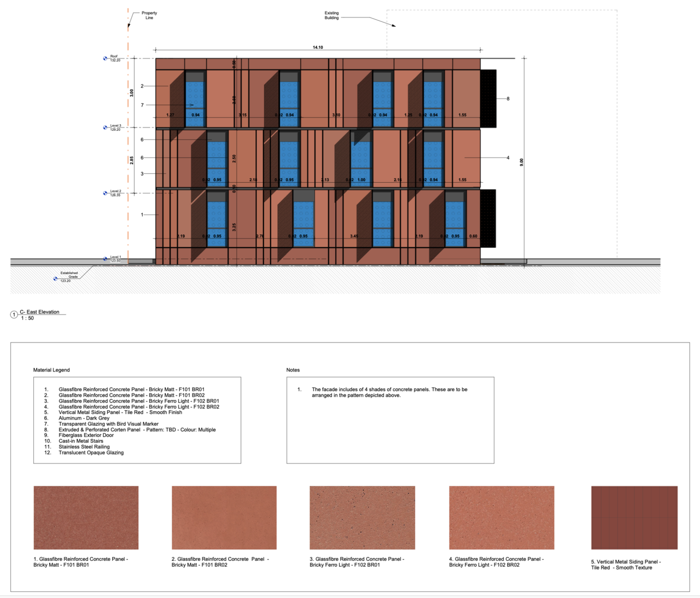Click the '1 : 50' scale text
Screen dimensions: 700x598
27,318
